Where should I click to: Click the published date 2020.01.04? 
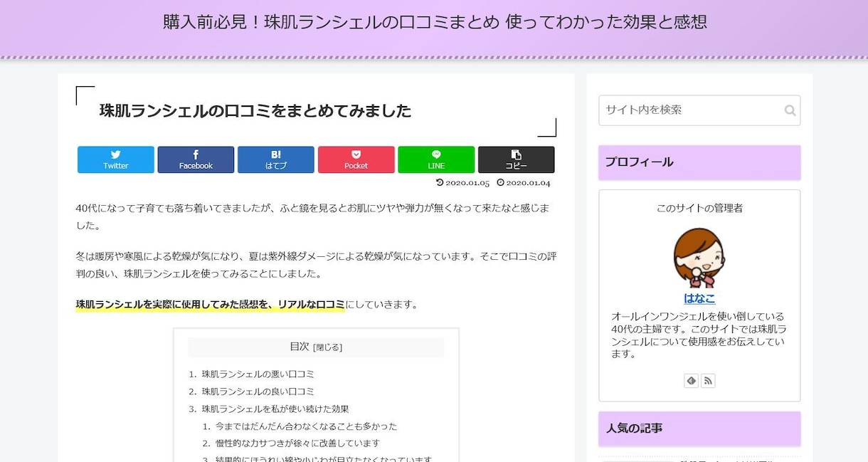click(523, 183)
